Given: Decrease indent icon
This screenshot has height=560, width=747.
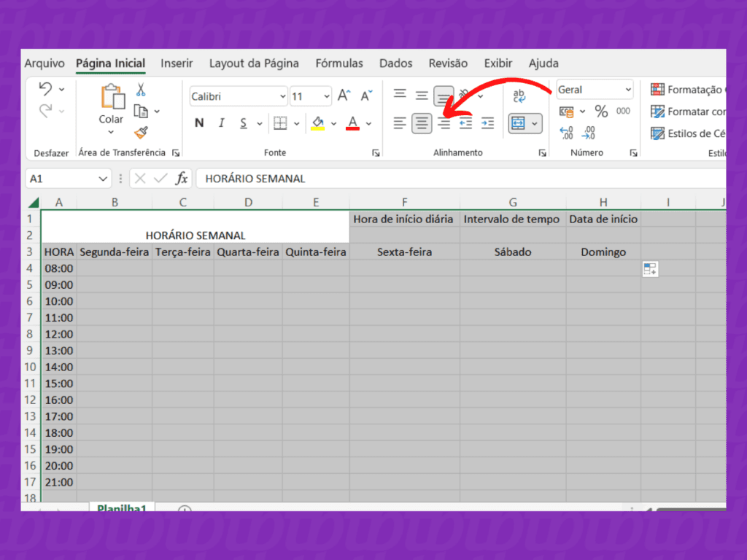Looking at the screenshot, I should pos(465,123).
